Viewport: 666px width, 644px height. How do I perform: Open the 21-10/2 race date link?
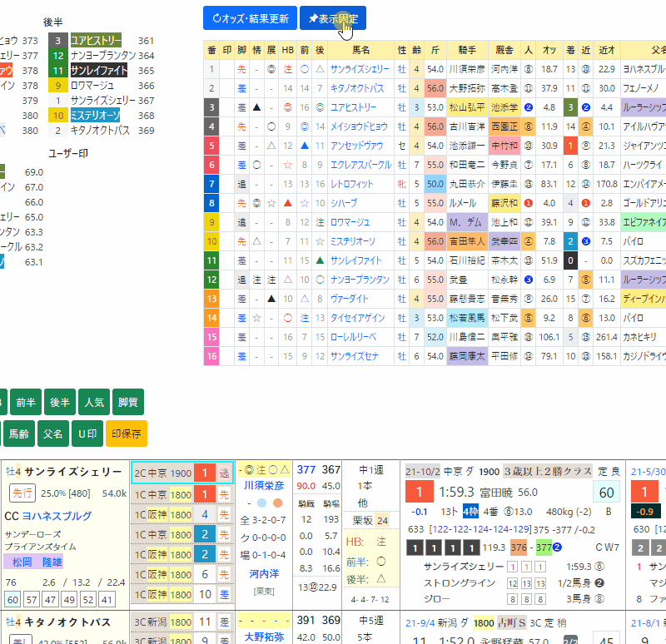click(x=421, y=472)
